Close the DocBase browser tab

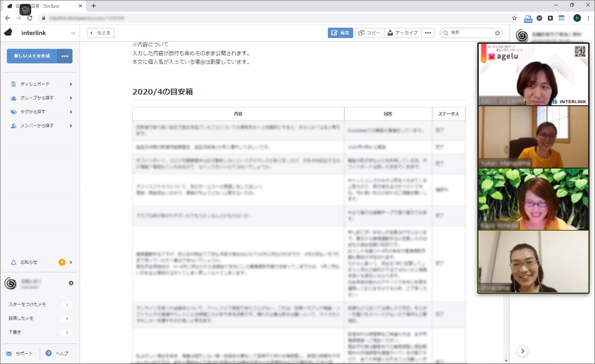pyautogui.click(x=80, y=6)
